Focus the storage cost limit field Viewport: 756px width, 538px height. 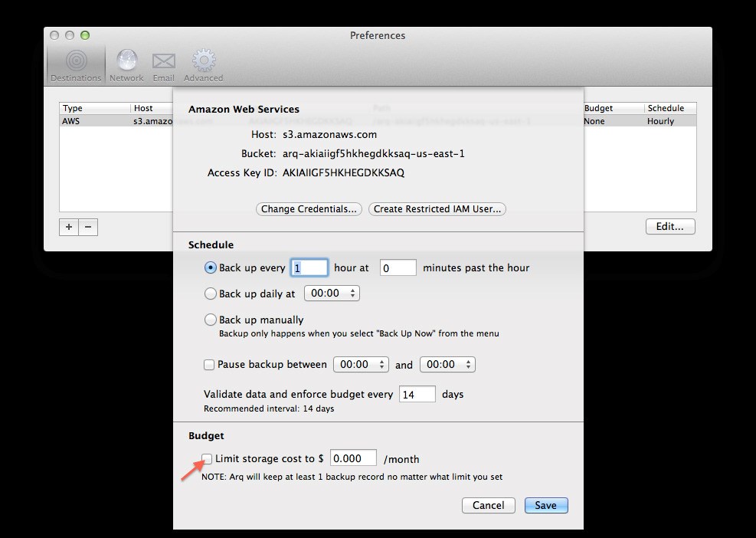pyautogui.click(x=353, y=458)
